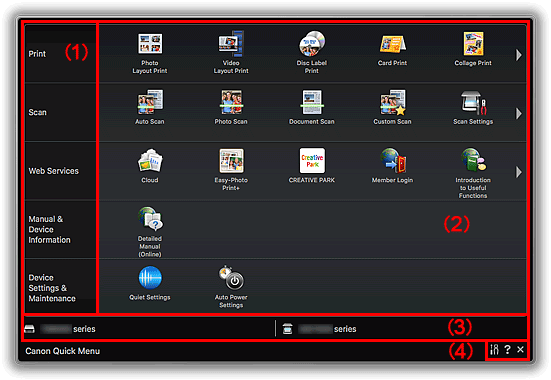Select the Scan category

point(60,112)
